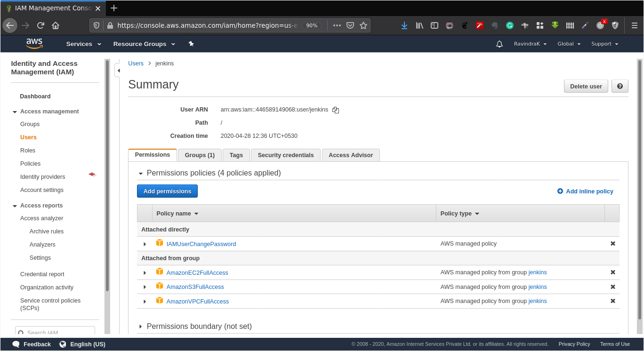Click the Grammarly extension icon
The image size is (644, 351).
click(510, 25)
